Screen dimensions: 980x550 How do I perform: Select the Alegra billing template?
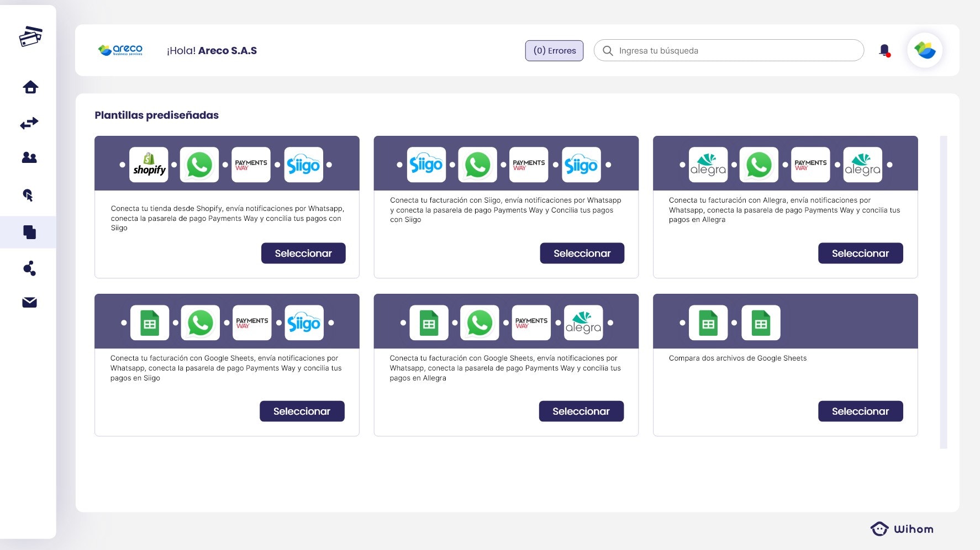(x=861, y=253)
